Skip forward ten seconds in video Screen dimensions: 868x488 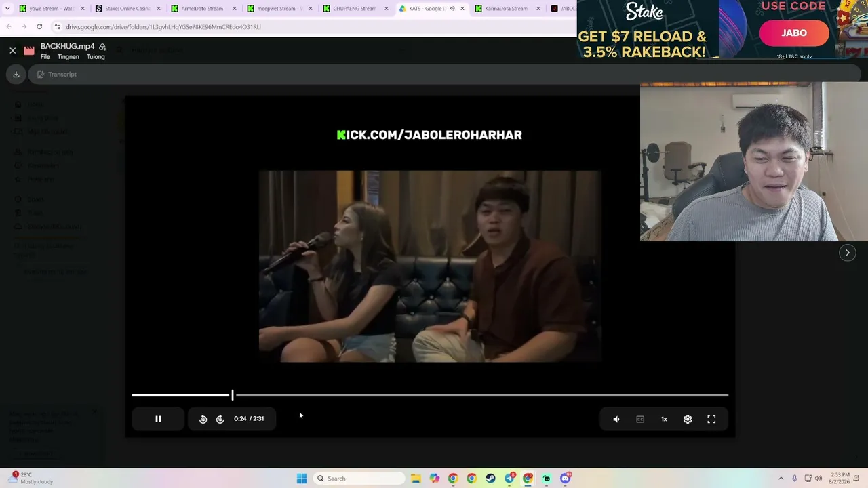tap(220, 419)
